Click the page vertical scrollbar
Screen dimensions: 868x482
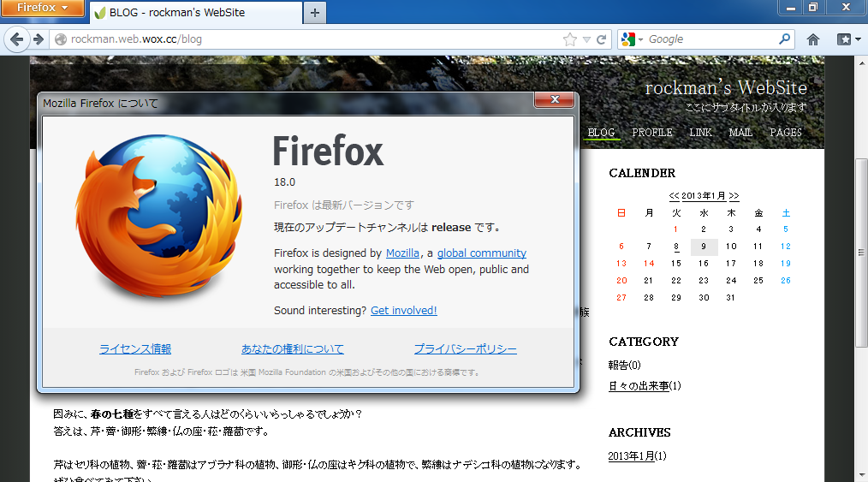pos(860,253)
